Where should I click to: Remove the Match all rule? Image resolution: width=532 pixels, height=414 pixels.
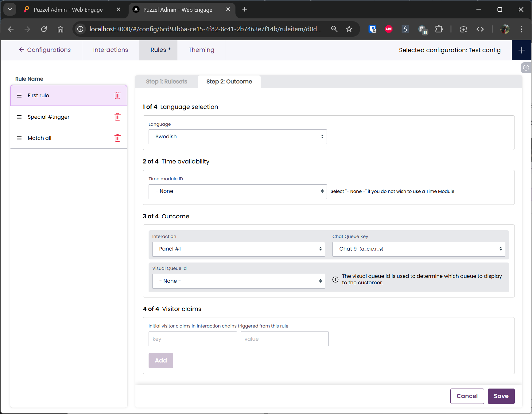pyautogui.click(x=117, y=138)
